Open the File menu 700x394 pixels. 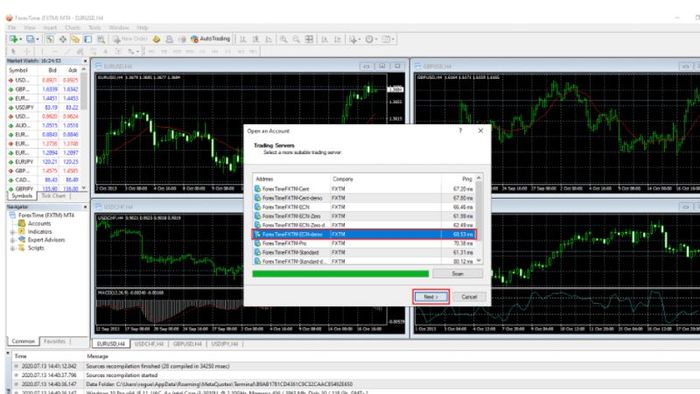(x=12, y=28)
